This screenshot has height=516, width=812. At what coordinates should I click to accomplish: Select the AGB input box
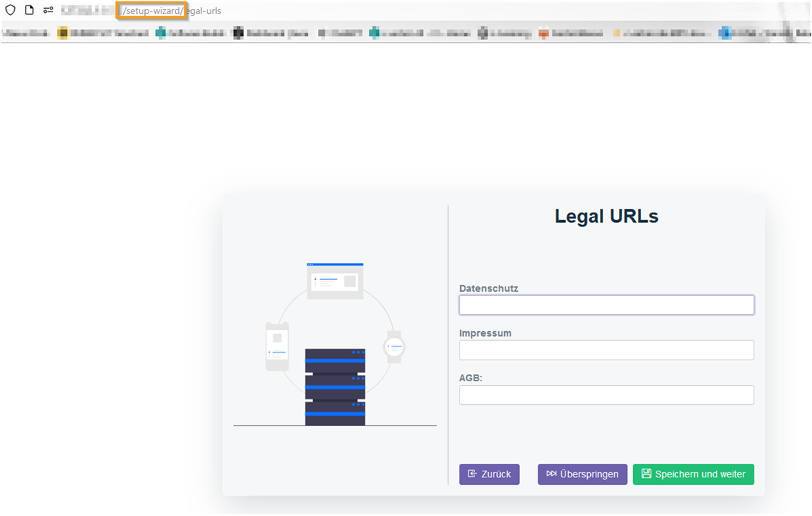606,395
